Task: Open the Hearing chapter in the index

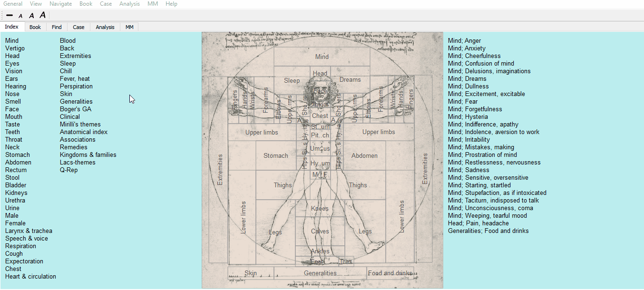Action: click(x=16, y=87)
